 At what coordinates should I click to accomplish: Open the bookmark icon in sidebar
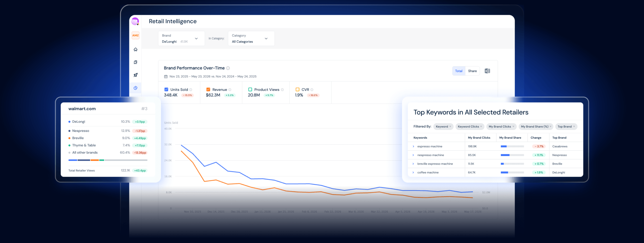[x=135, y=62]
